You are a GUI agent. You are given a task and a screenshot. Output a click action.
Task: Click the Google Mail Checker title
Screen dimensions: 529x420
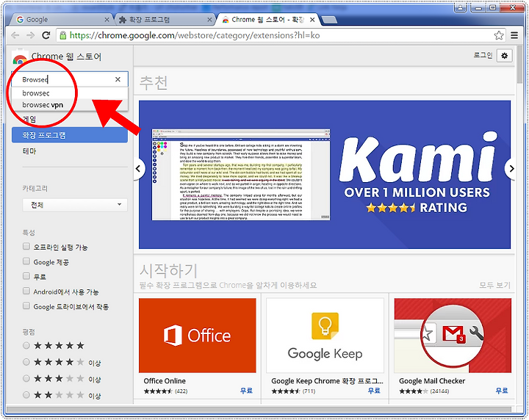point(432,381)
